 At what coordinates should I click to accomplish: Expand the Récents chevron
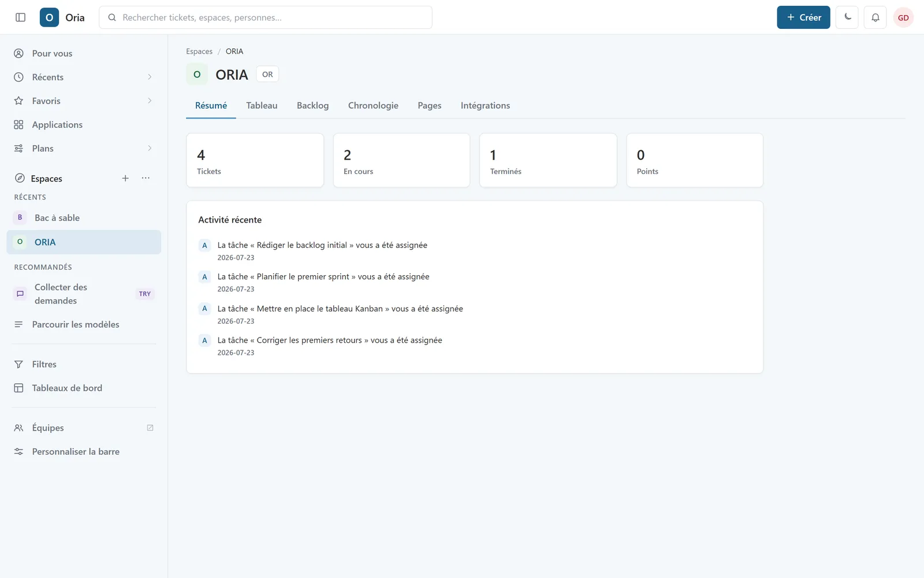pyautogui.click(x=150, y=77)
